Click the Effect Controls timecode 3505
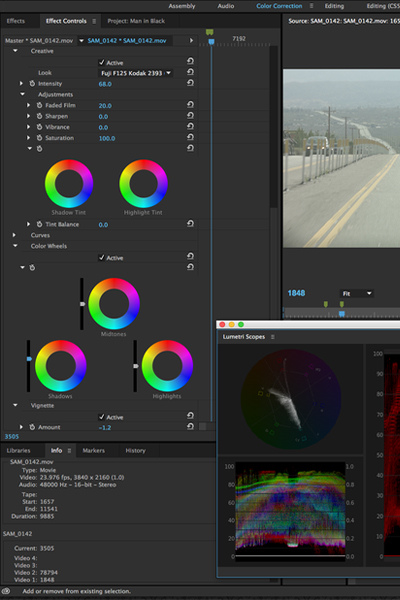 click(x=11, y=437)
